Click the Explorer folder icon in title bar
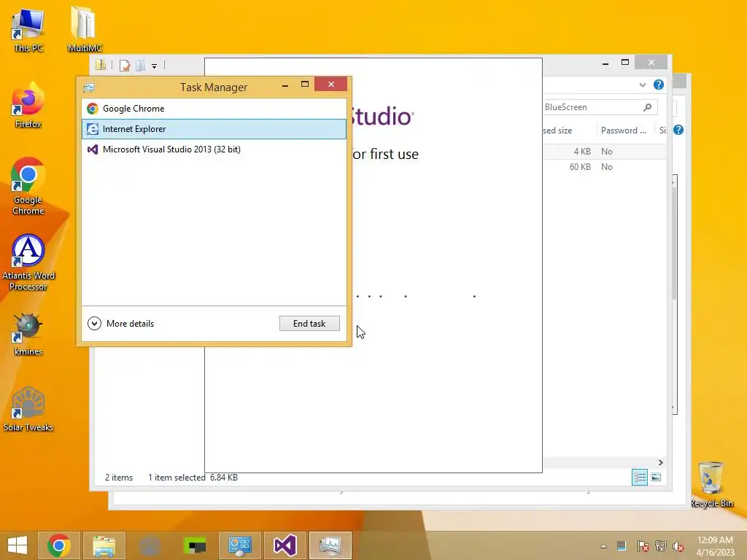This screenshot has width=747, height=560. (x=100, y=65)
